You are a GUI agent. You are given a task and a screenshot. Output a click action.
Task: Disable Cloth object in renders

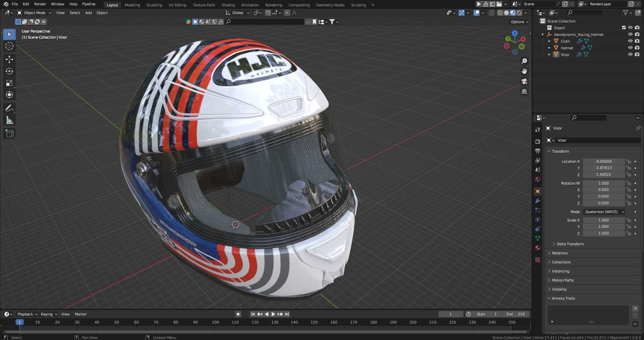pyautogui.click(x=637, y=41)
